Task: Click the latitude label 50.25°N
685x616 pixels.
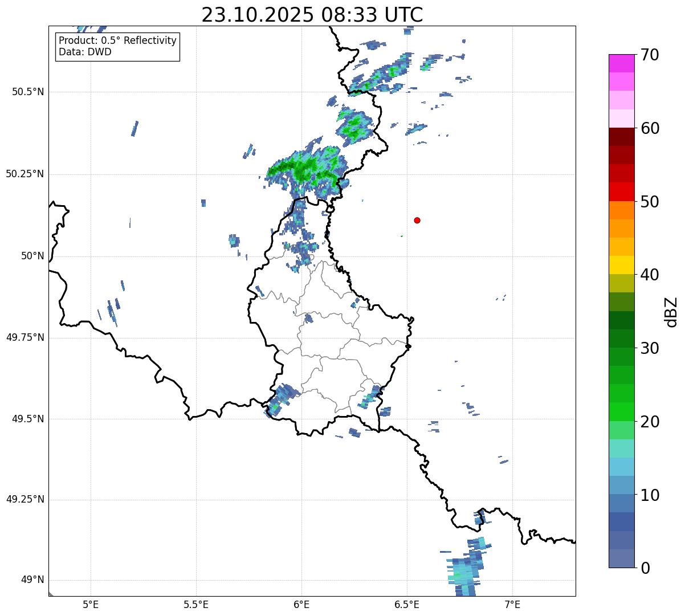Action: (25, 174)
